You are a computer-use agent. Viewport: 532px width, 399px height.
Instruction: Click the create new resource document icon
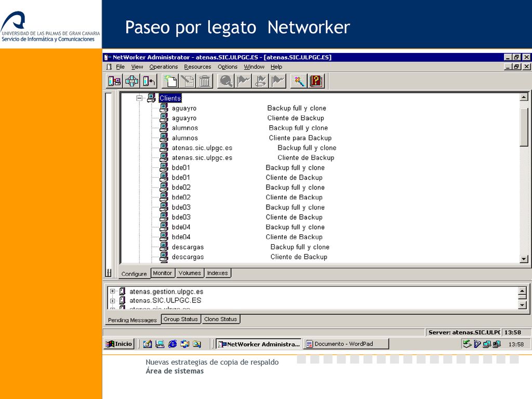(x=170, y=81)
